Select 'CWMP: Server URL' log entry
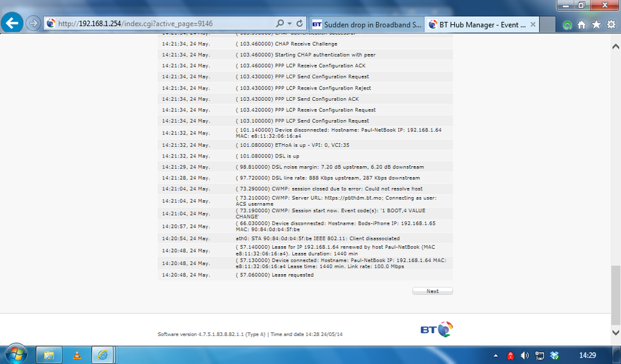The image size is (621, 364). 305,201
